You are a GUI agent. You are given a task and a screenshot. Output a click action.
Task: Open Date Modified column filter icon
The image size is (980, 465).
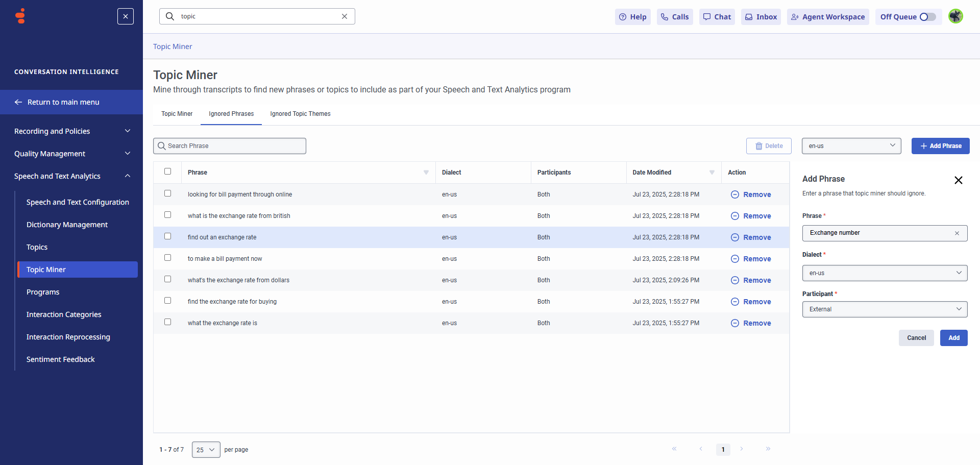pyautogui.click(x=712, y=173)
